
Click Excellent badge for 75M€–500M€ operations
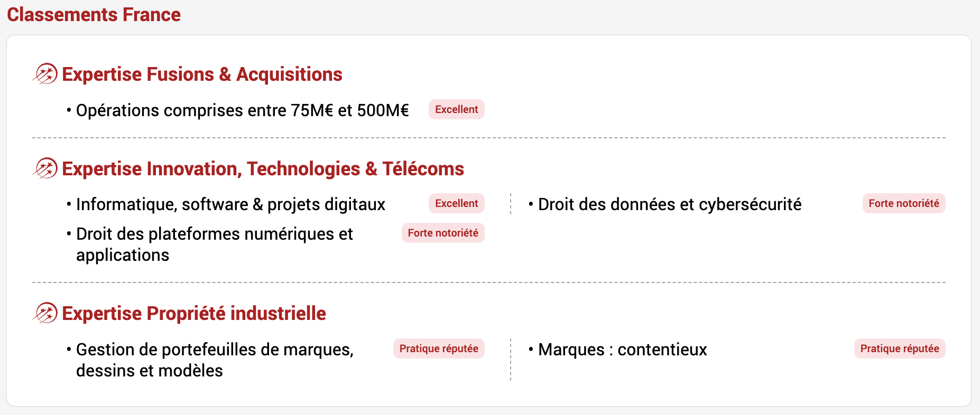click(x=457, y=109)
